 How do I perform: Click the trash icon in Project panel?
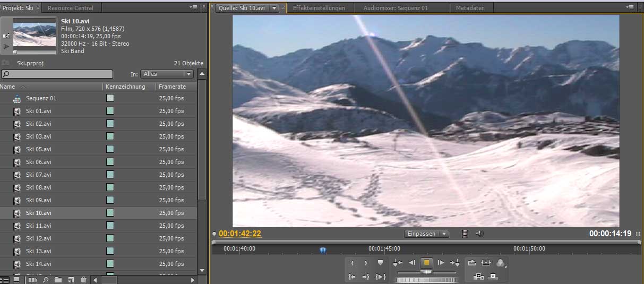click(83, 280)
